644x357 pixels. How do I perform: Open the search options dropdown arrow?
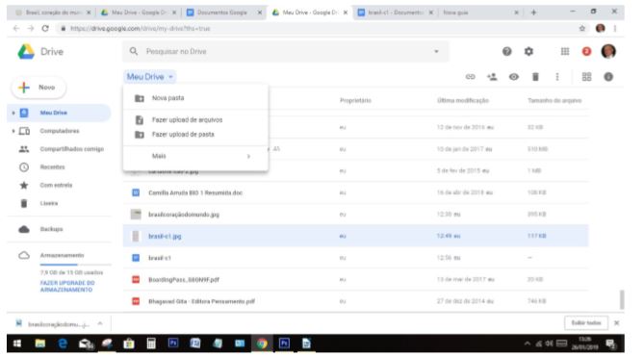click(436, 51)
